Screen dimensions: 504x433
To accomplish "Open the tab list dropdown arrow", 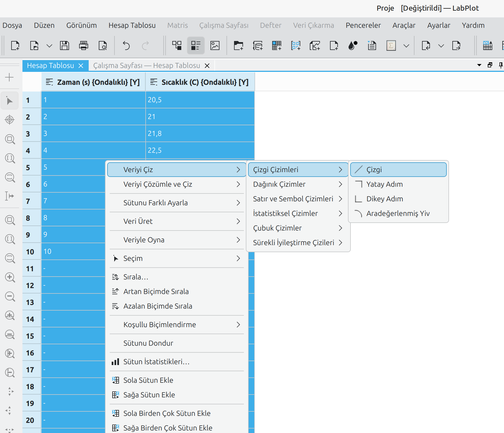I will click(479, 65).
